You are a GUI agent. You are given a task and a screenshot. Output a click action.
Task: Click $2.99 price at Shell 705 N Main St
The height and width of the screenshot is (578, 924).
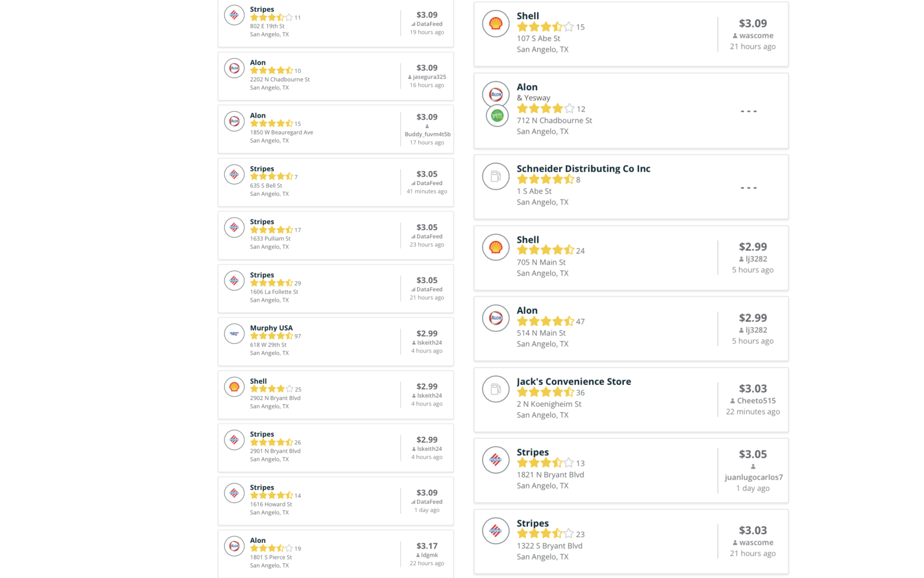752,247
